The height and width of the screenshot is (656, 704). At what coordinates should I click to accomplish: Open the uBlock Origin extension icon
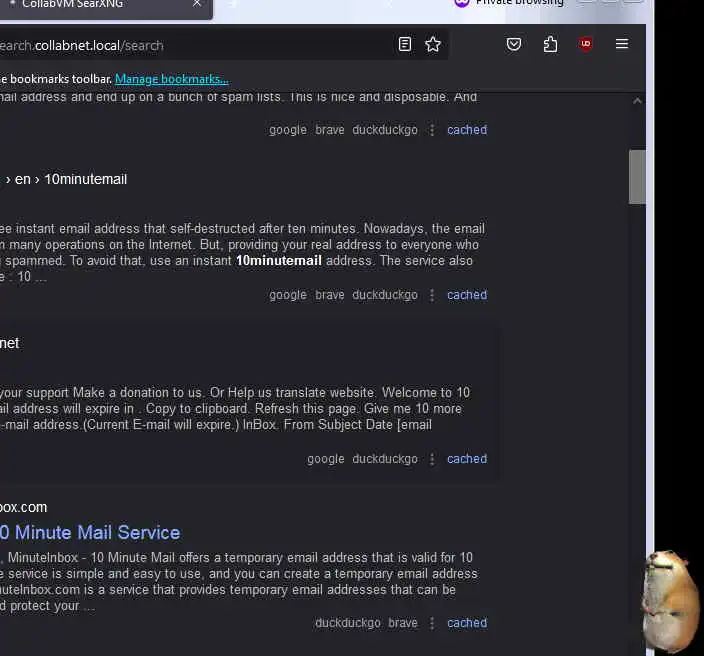585,44
